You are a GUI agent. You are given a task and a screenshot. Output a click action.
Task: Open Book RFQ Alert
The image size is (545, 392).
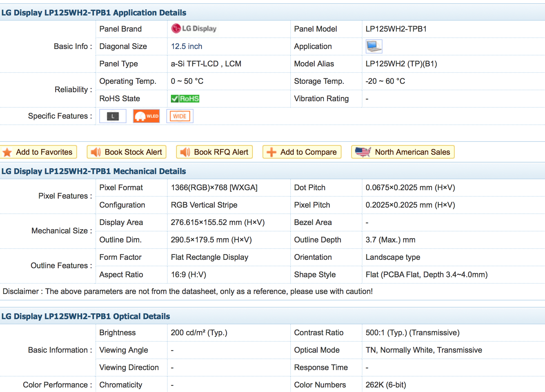click(x=214, y=152)
